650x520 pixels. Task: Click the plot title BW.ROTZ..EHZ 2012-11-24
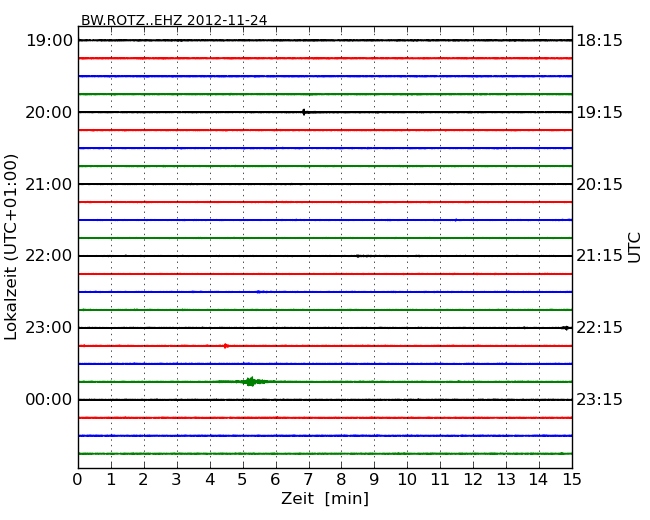point(174,20)
